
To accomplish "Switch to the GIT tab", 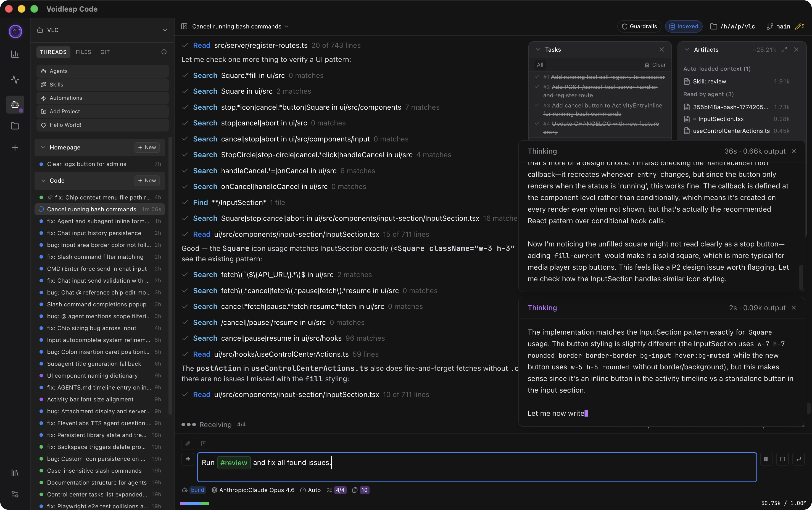I will click(105, 52).
